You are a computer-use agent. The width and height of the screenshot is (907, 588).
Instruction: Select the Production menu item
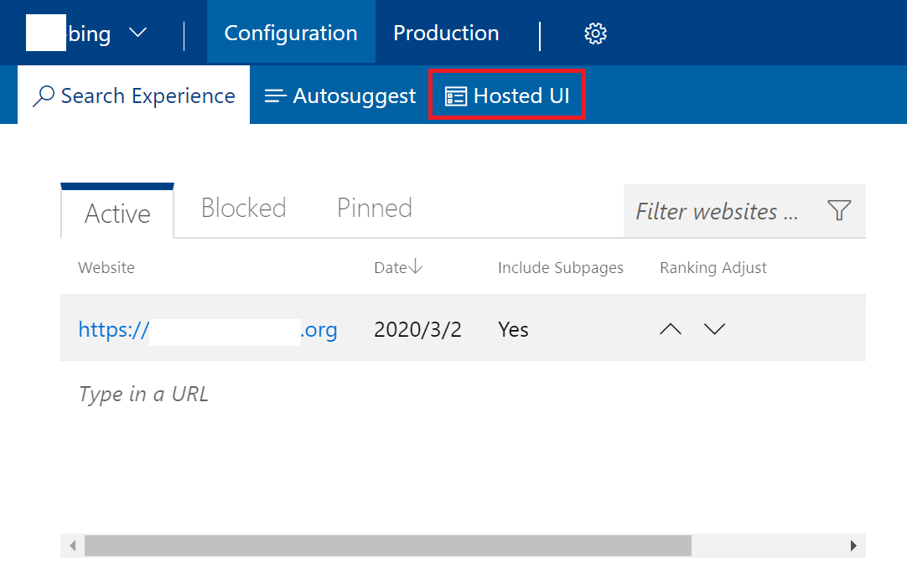pos(446,33)
